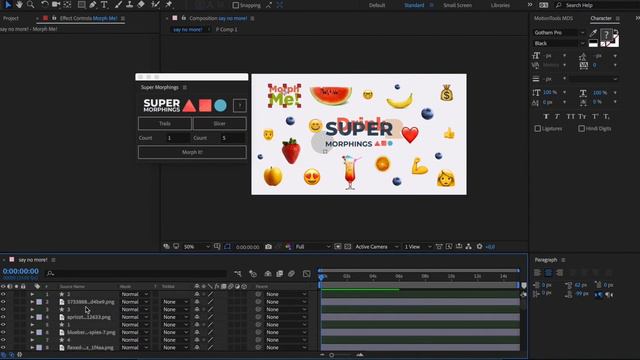The height and width of the screenshot is (360, 640).
Task: Hide layer 1 with its eye icon
Action: coord(3,294)
